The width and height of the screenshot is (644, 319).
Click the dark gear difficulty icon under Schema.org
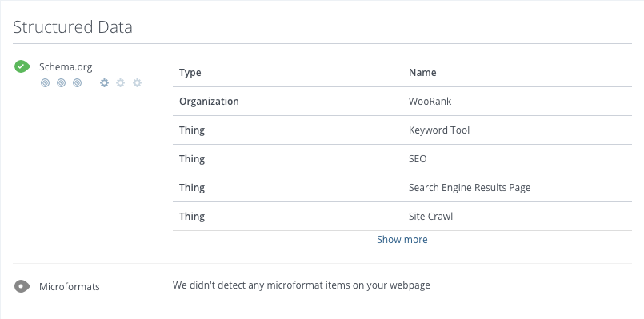click(x=104, y=83)
